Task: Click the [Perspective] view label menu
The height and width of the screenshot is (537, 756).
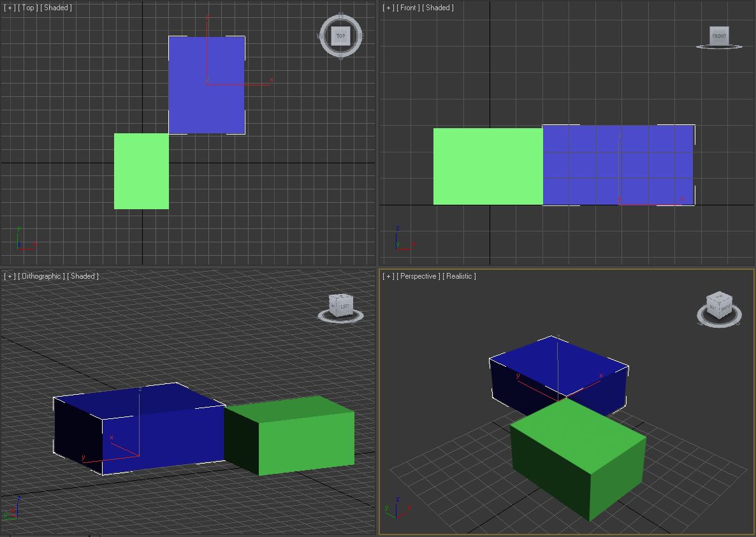Action: [419, 276]
